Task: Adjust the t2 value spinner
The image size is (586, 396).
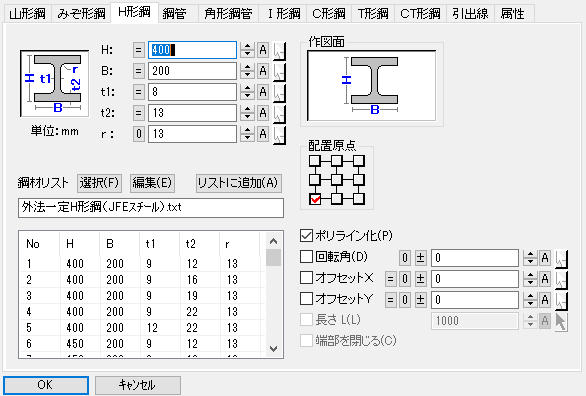Action: [x=247, y=113]
